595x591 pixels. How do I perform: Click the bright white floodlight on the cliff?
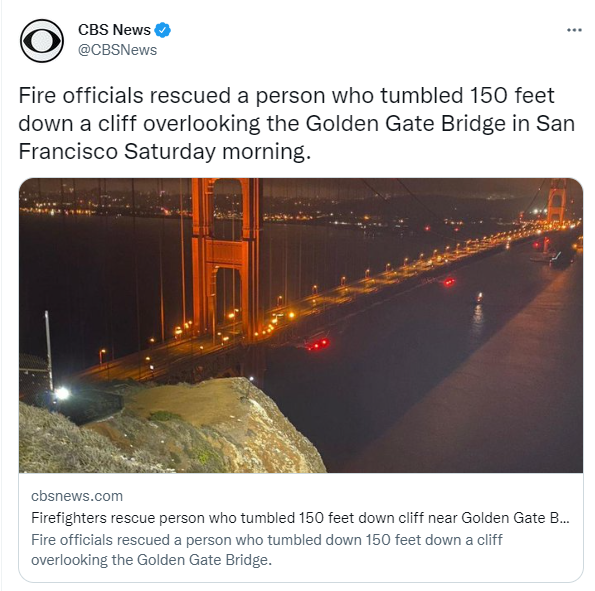click(x=61, y=393)
